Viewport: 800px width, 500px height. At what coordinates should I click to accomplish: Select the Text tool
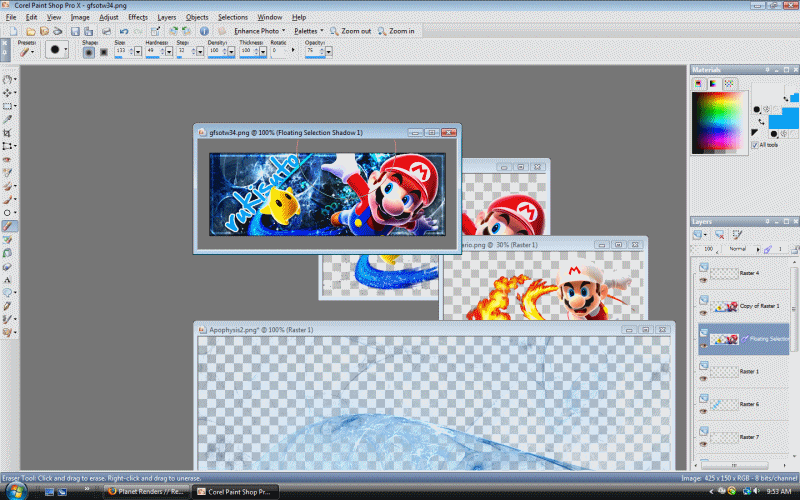click(x=8, y=279)
